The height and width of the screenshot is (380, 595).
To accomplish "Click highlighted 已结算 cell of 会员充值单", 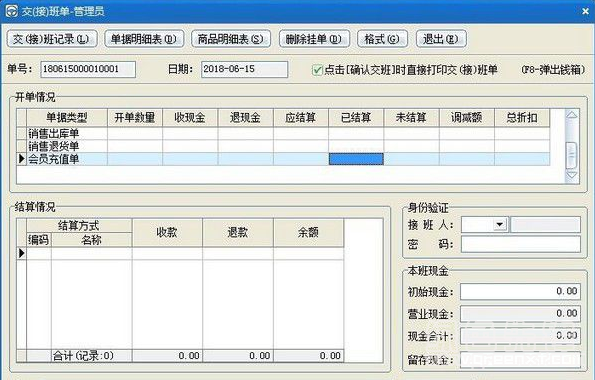I will 356,159.
